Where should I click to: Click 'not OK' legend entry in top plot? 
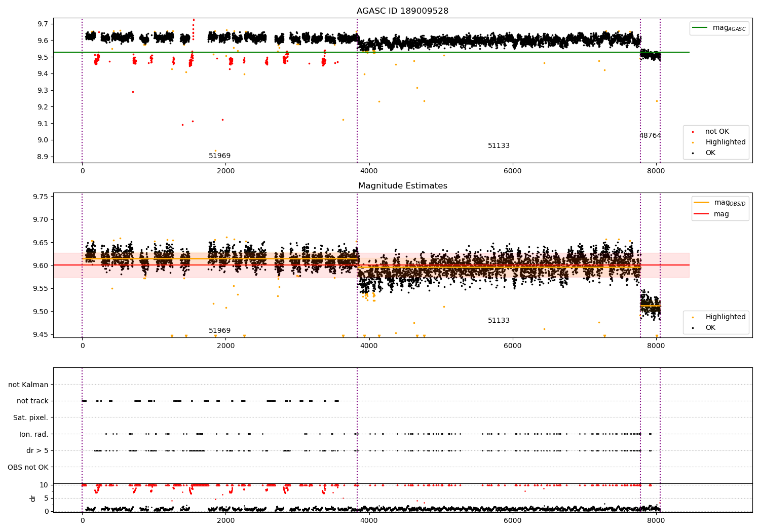coord(717,132)
